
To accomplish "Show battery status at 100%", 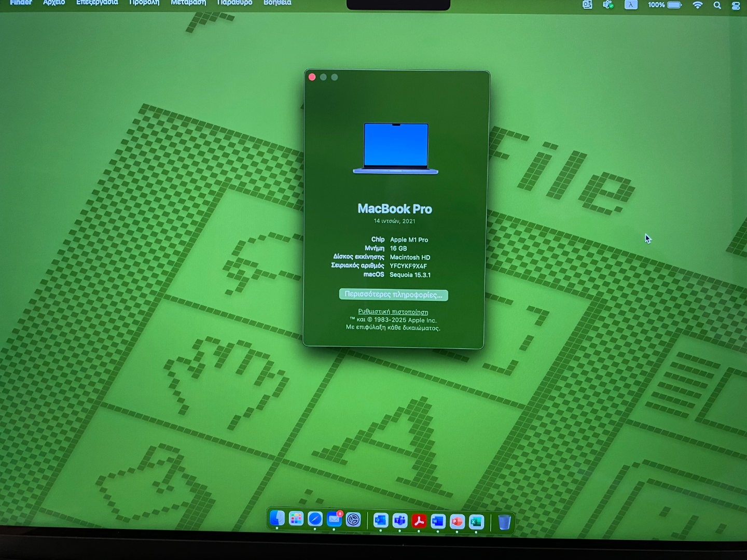I will pyautogui.click(x=665, y=5).
